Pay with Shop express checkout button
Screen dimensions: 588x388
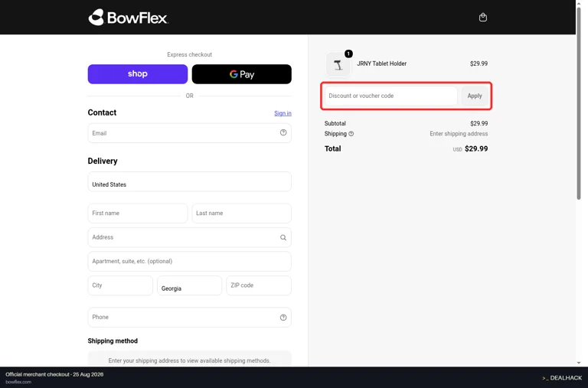click(138, 74)
